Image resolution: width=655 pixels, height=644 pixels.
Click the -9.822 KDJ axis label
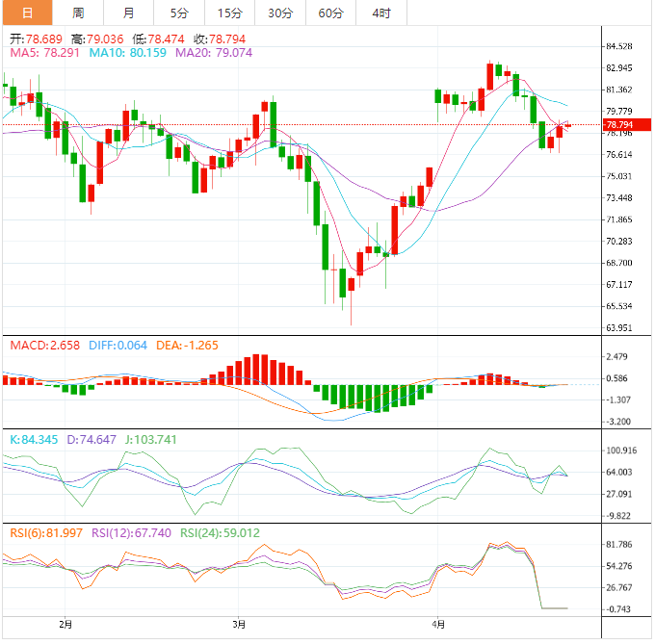point(617,516)
